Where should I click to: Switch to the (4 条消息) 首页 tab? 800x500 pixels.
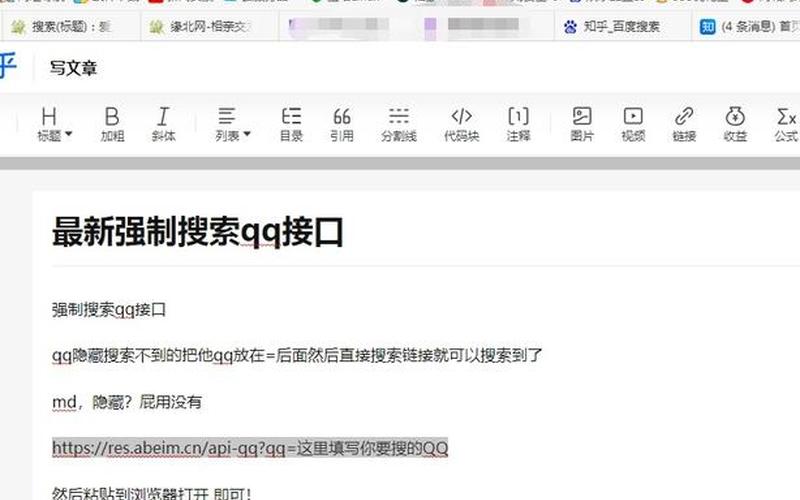point(747,27)
